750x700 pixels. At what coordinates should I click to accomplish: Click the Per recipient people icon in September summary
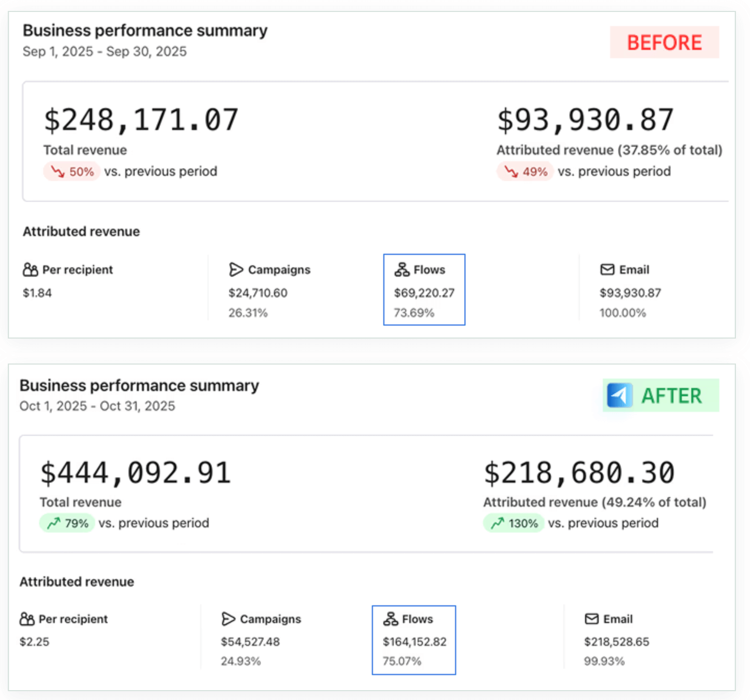point(30,269)
